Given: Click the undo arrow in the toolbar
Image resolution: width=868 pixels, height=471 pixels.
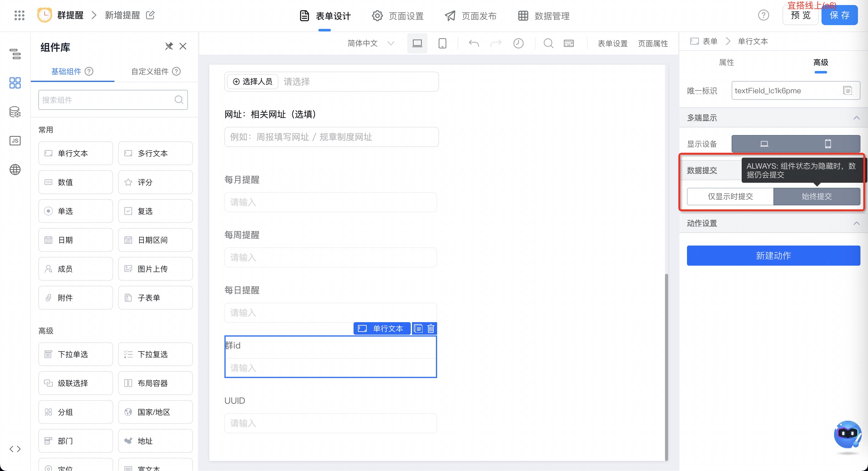Looking at the screenshot, I should coord(474,43).
